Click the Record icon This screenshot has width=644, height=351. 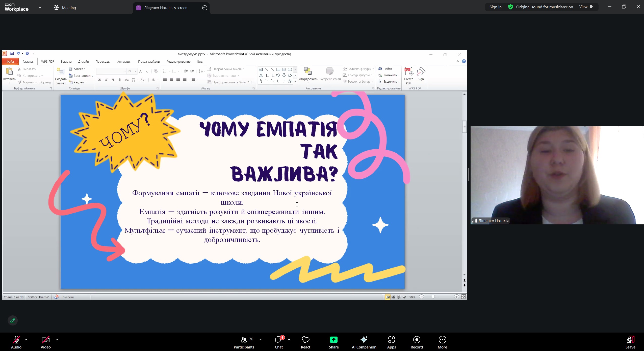(x=417, y=340)
